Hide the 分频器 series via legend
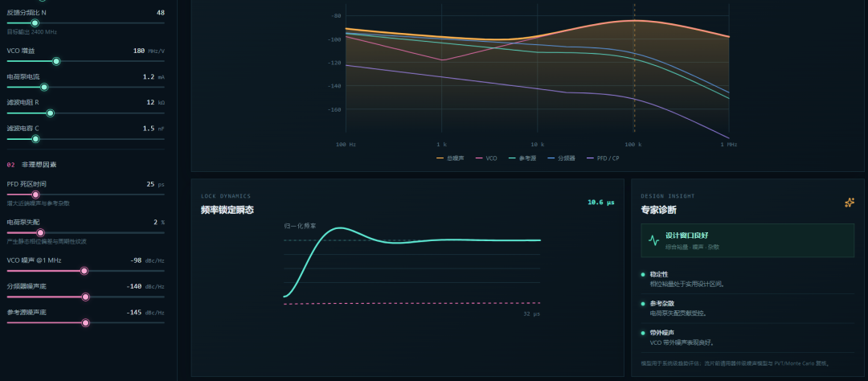This screenshot has width=868, height=381. [561, 158]
